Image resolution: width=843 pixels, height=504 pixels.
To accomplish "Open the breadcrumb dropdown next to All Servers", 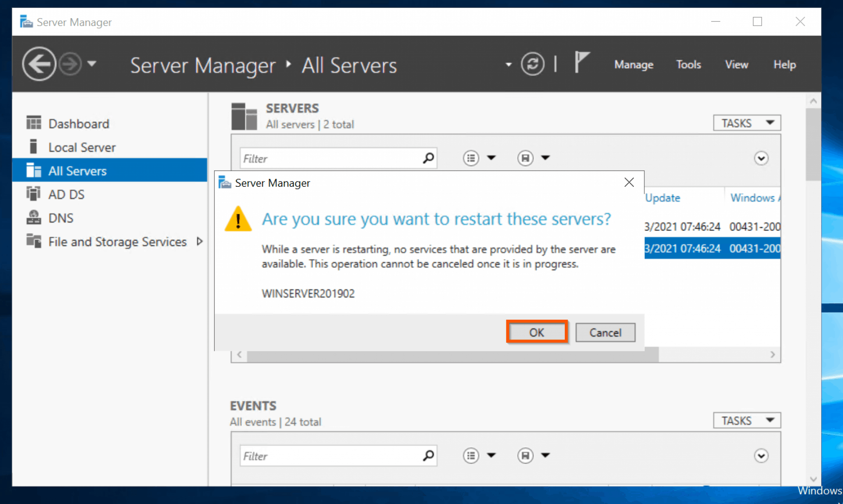I will [x=509, y=65].
